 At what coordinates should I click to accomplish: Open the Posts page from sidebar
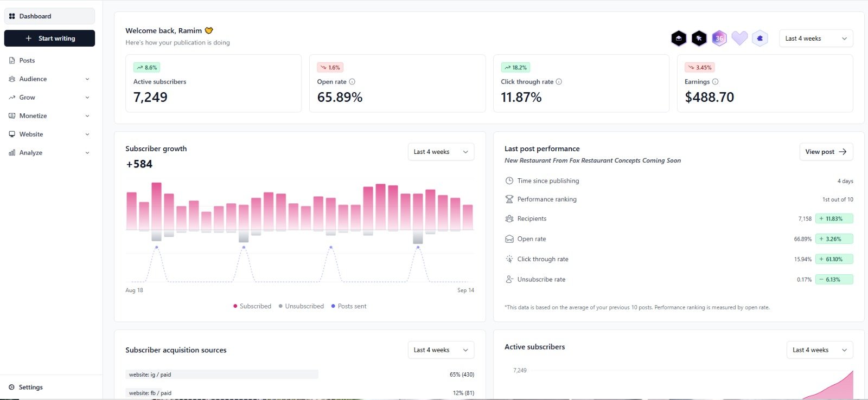pyautogui.click(x=27, y=61)
